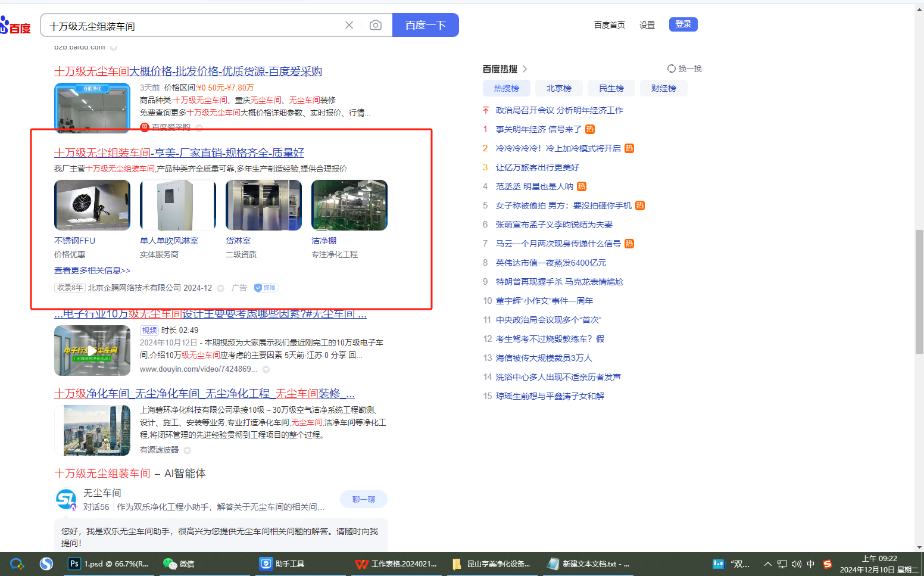Switch to the 财经榜 tab
The height and width of the screenshot is (576, 924).
[663, 88]
